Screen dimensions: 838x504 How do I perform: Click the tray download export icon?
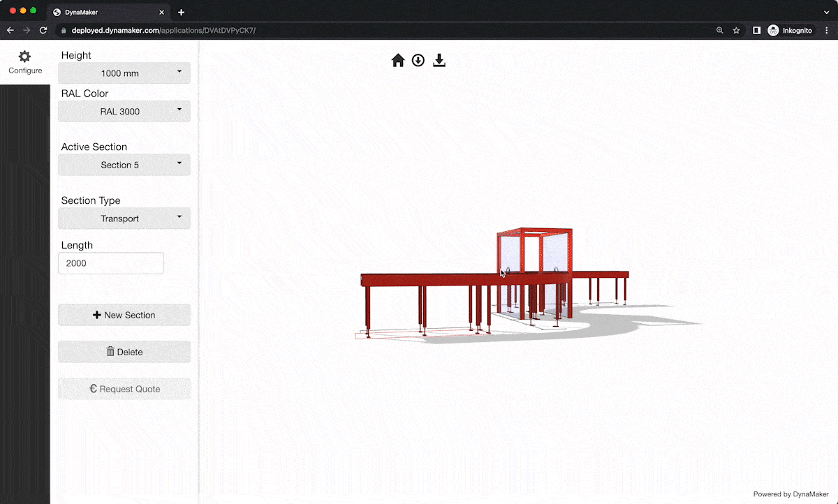click(x=439, y=61)
